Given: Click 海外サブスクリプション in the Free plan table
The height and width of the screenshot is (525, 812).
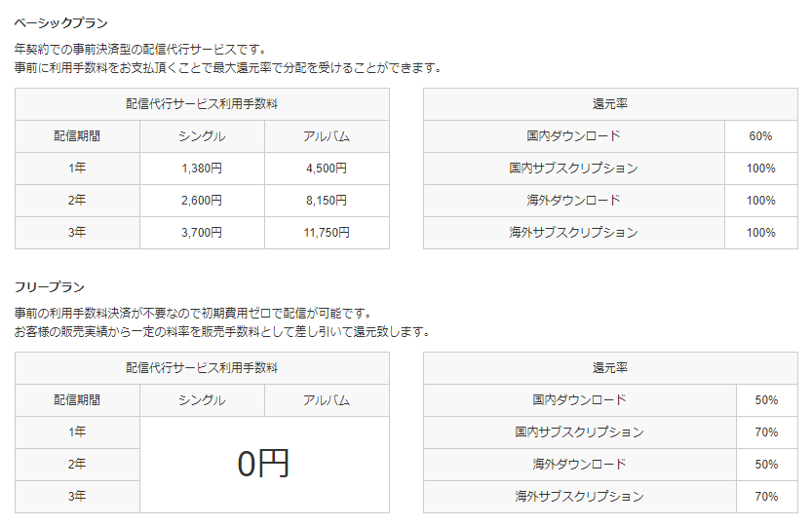Looking at the screenshot, I should click(x=579, y=497).
